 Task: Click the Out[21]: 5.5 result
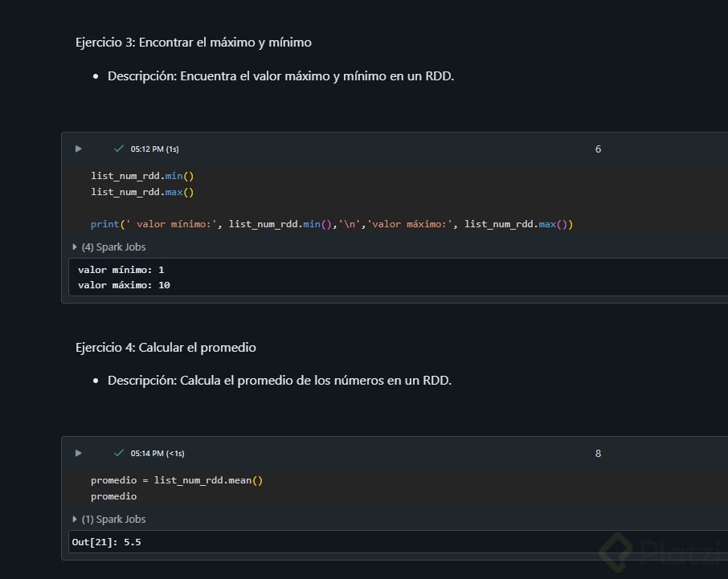tap(106, 542)
